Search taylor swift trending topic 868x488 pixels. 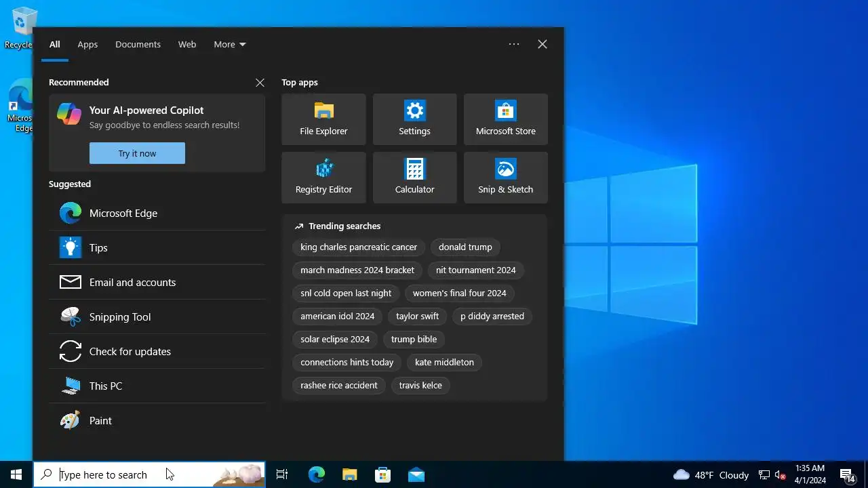pyautogui.click(x=418, y=316)
